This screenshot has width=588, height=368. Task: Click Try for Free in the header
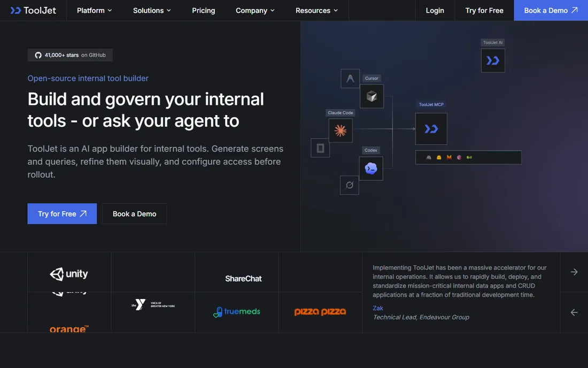[484, 11]
